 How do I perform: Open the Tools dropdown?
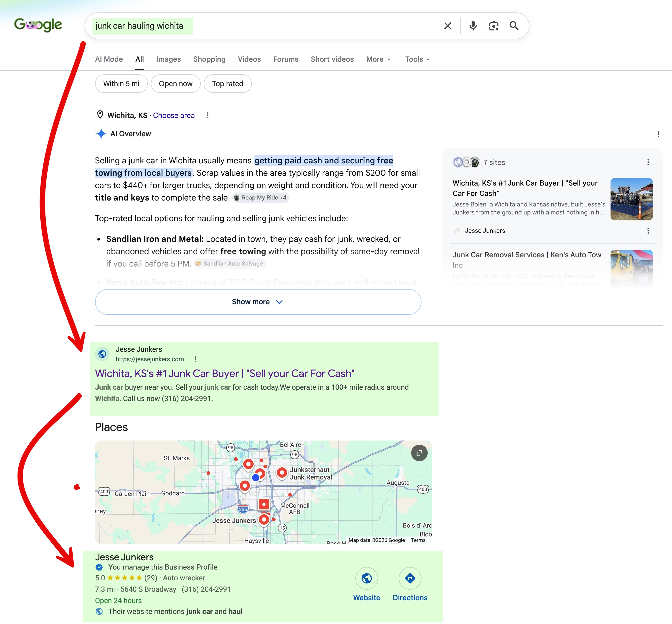pyautogui.click(x=417, y=59)
